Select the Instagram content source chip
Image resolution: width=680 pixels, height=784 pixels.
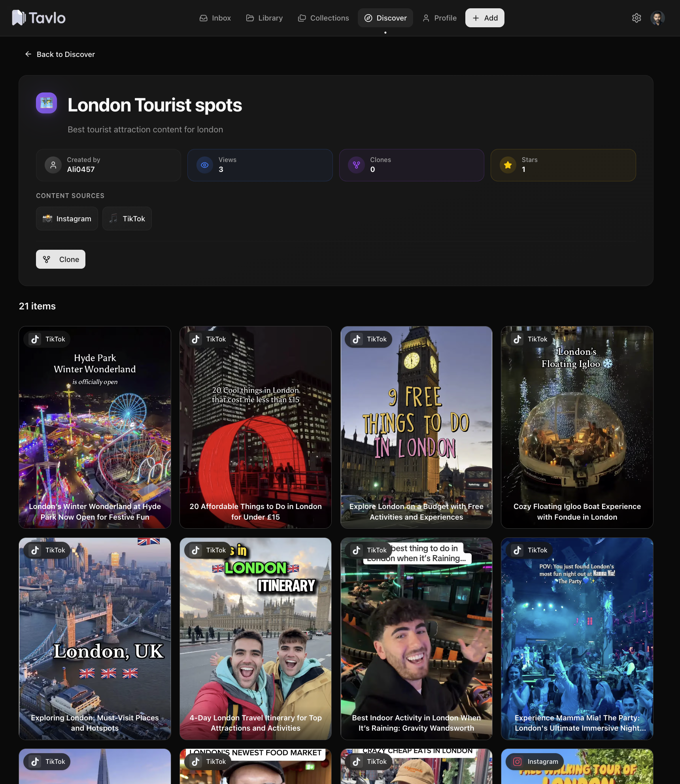click(67, 219)
